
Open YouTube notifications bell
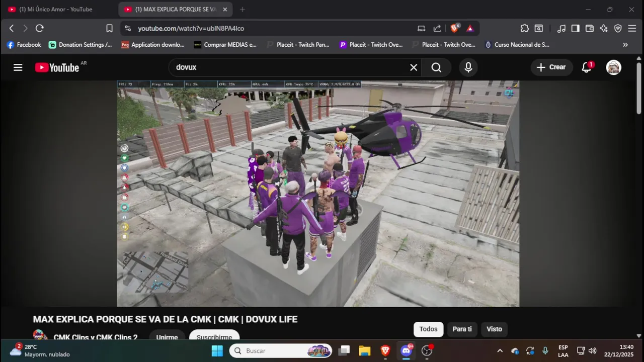pyautogui.click(x=587, y=67)
